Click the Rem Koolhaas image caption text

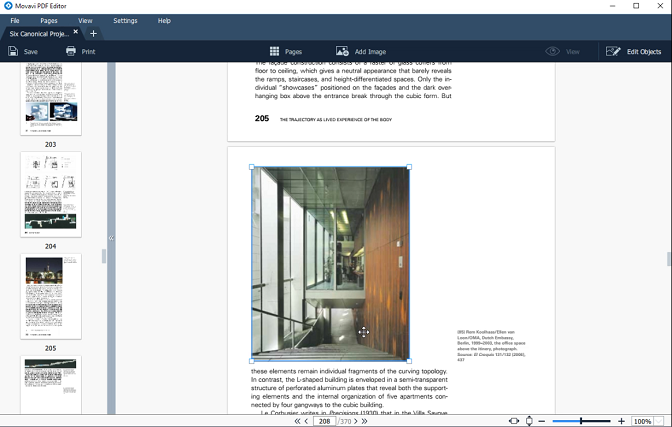pyautogui.click(x=491, y=346)
